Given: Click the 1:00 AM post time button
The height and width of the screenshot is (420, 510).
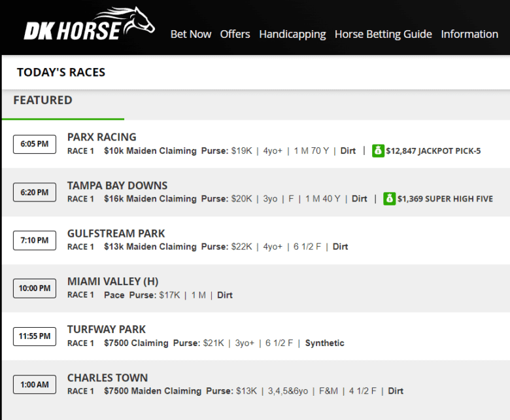Looking at the screenshot, I should click(35, 385).
